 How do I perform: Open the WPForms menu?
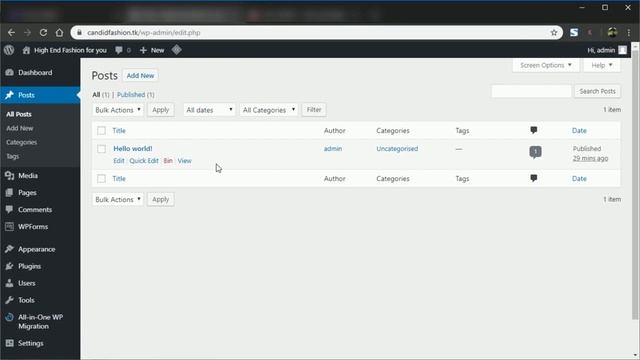(x=40, y=227)
